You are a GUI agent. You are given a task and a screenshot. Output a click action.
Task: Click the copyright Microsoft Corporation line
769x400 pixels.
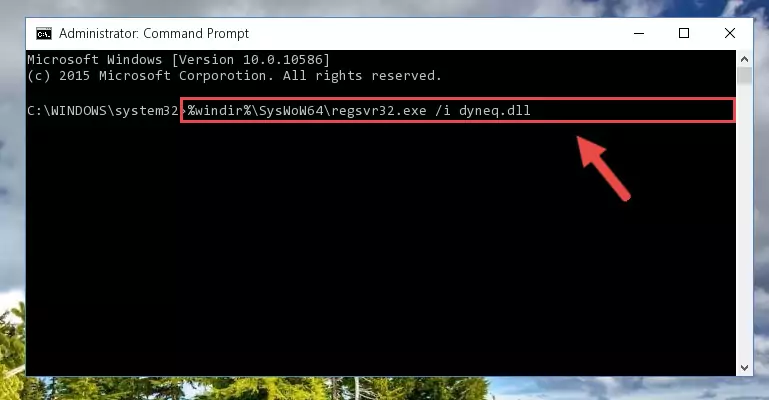click(x=234, y=76)
